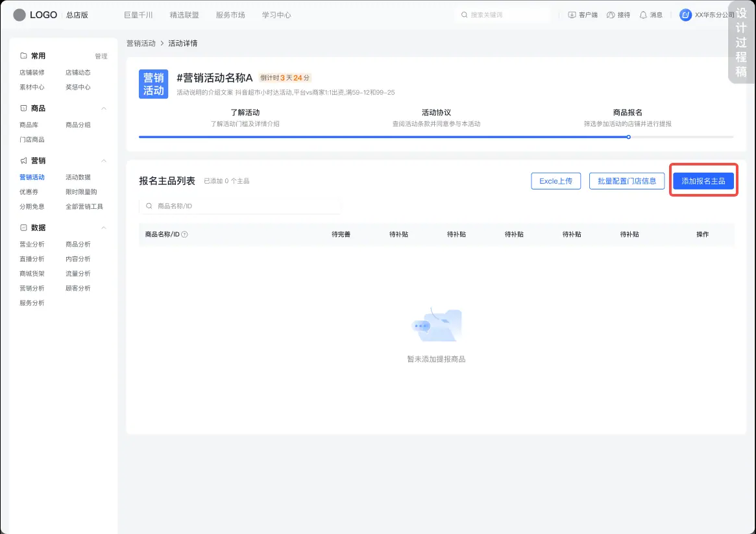
Task: Click the round LOGO icon
Action: 19,15
